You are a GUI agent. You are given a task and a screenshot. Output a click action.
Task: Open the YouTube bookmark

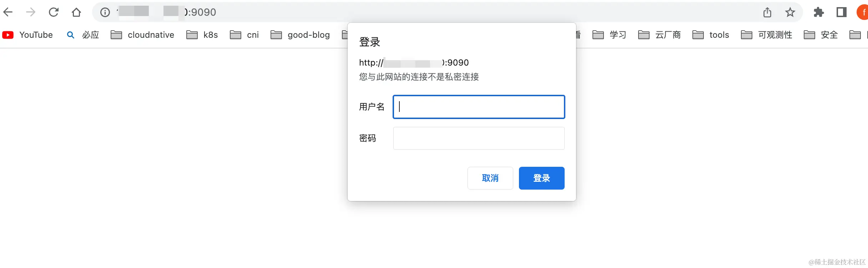click(x=27, y=35)
